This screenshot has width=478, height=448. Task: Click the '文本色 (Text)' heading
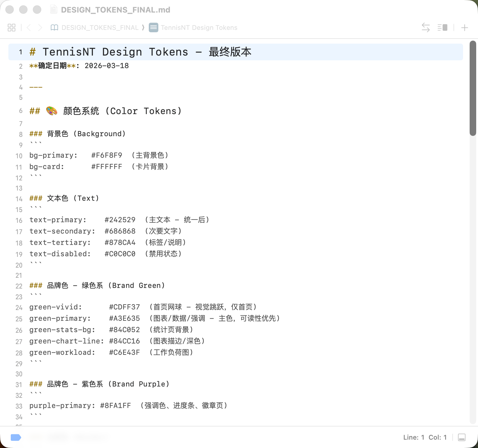tap(73, 198)
